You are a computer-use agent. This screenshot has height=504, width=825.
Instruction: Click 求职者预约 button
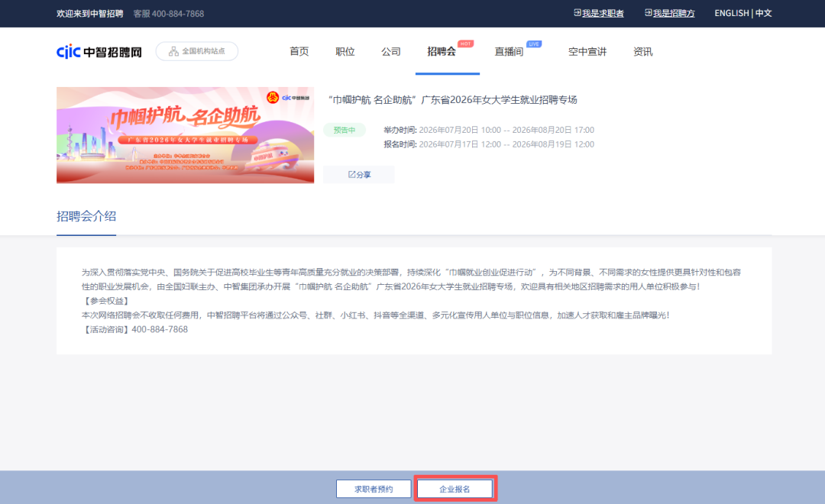(374, 489)
